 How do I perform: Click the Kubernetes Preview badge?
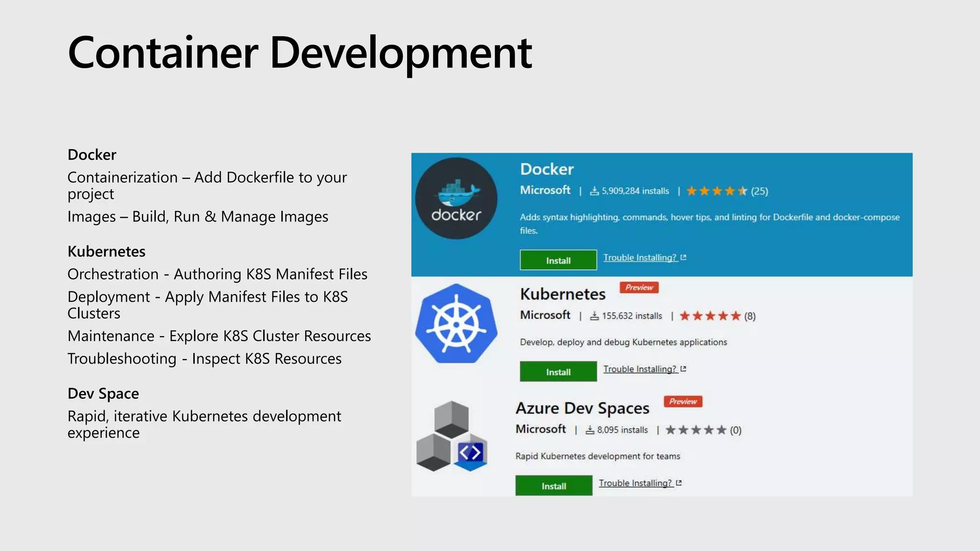tap(639, 287)
